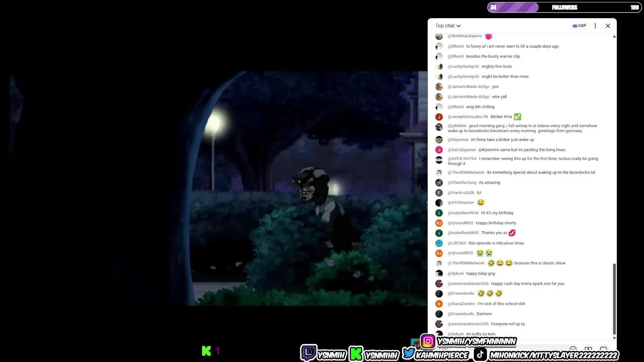Click @RianaDarden's orange R avatar

tap(439, 304)
